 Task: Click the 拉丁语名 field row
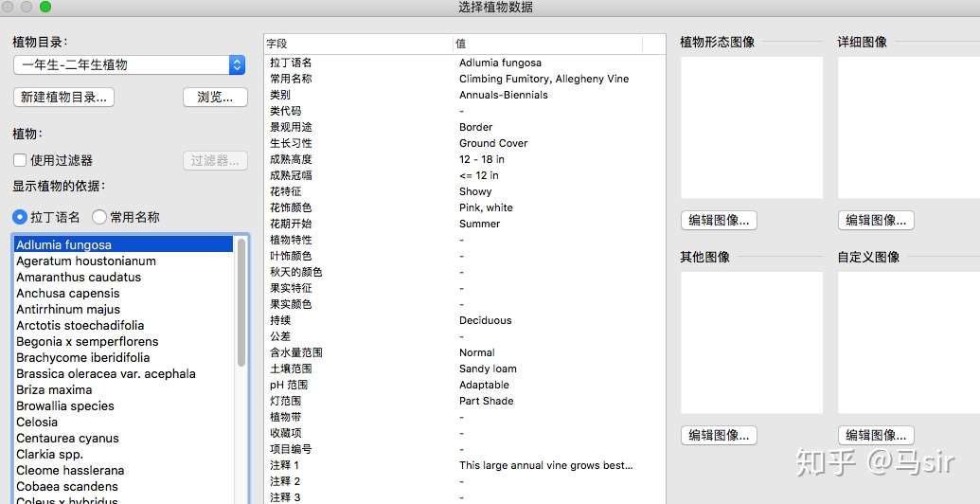(x=465, y=63)
